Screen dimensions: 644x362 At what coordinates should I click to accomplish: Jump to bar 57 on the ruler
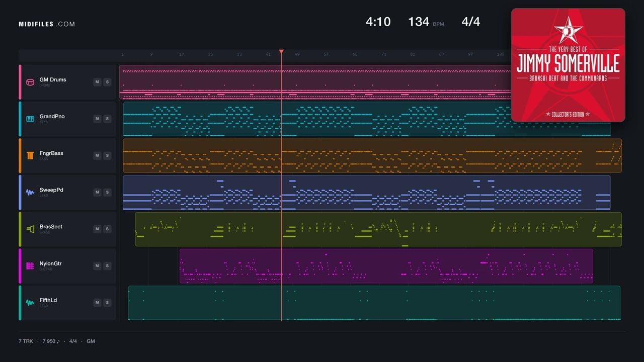point(326,54)
